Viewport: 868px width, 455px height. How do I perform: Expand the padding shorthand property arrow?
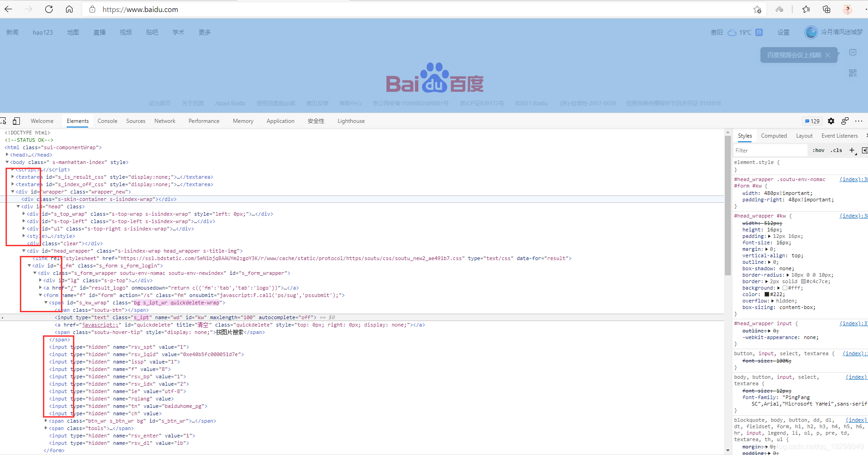coord(770,236)
